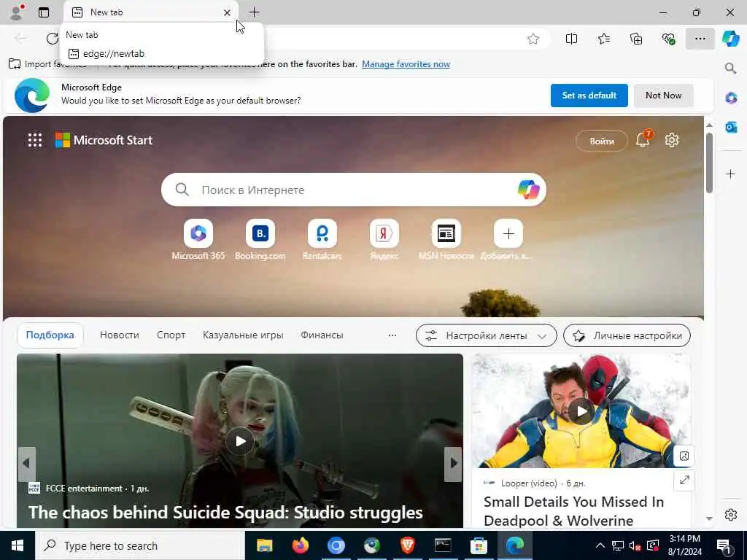
Task: Open File Explorer from taskbar
Action: pyautogui.click(x=264, y=545)
